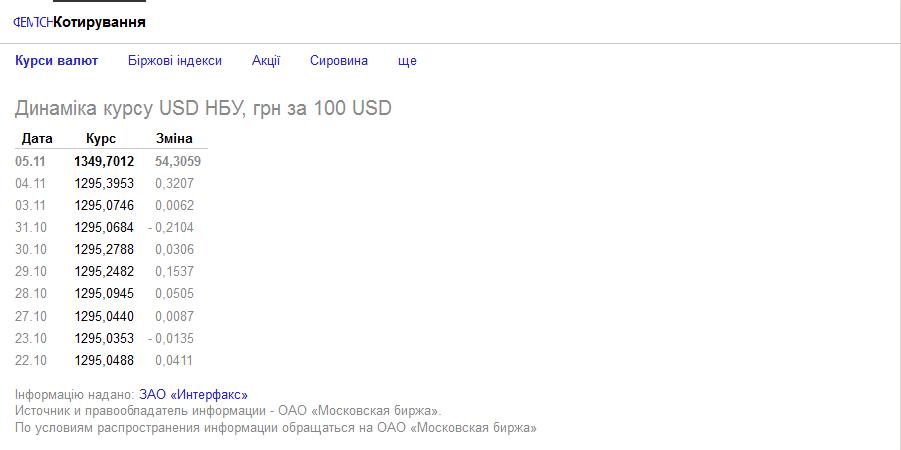Click the rate value 1295,2788
The height and width of the screenshot is (450, 901).
pos(104,249)
